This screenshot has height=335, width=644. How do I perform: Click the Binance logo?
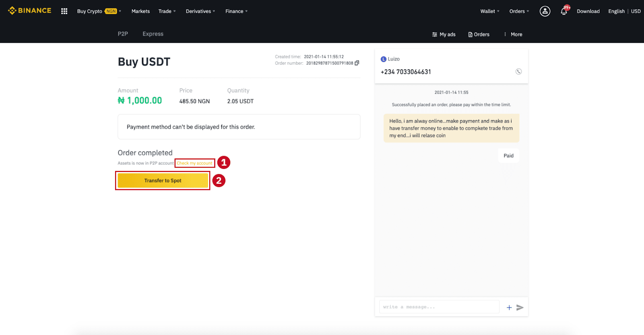[x=29, y=10]
